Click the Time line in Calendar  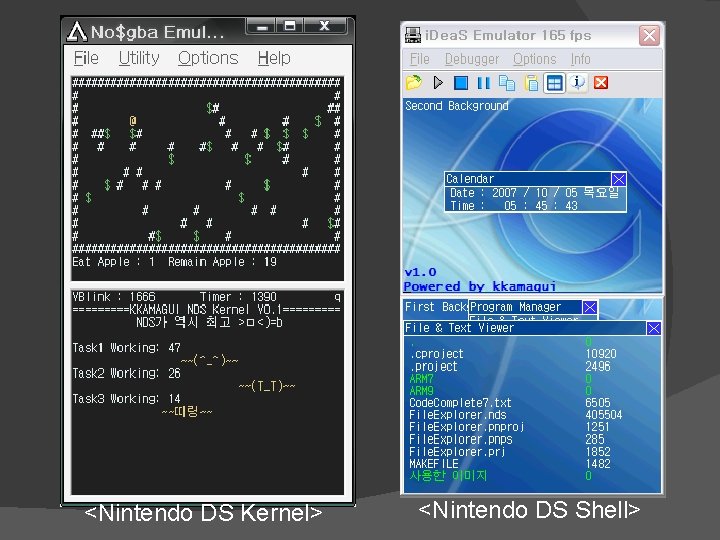tap(514, 206)
